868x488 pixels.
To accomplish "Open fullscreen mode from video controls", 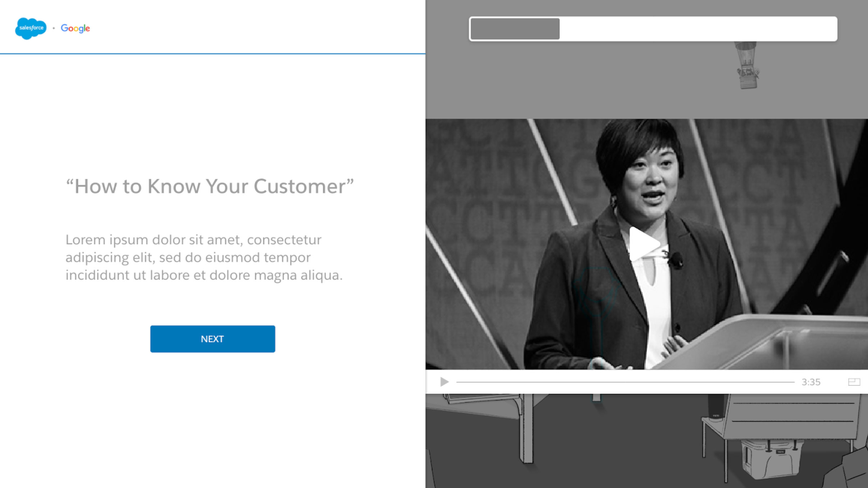I will point(854,382).
